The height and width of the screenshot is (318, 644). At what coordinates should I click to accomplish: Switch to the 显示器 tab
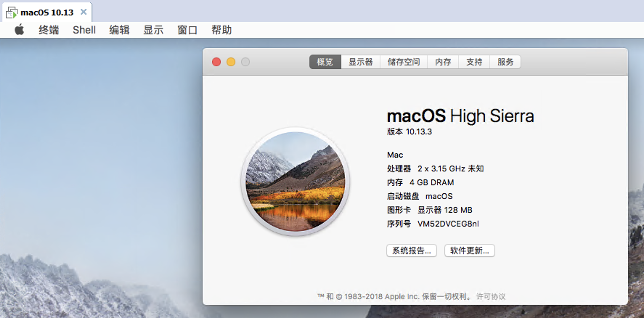coord(360,62)
